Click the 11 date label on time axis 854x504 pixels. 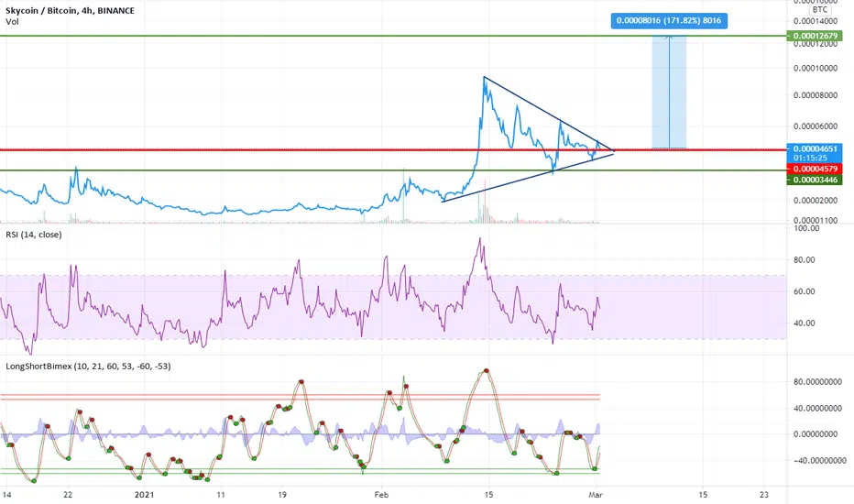(x=220, y=495)
